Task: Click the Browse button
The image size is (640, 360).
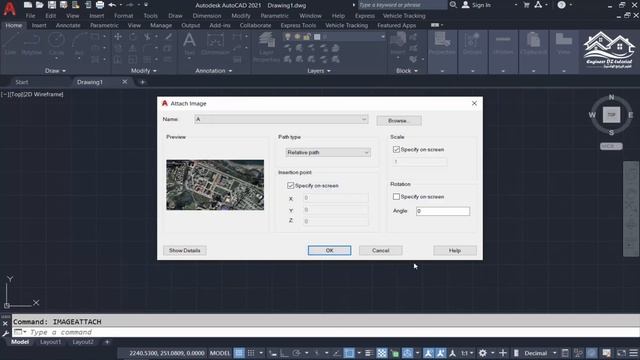Action: tap(399, 121)
